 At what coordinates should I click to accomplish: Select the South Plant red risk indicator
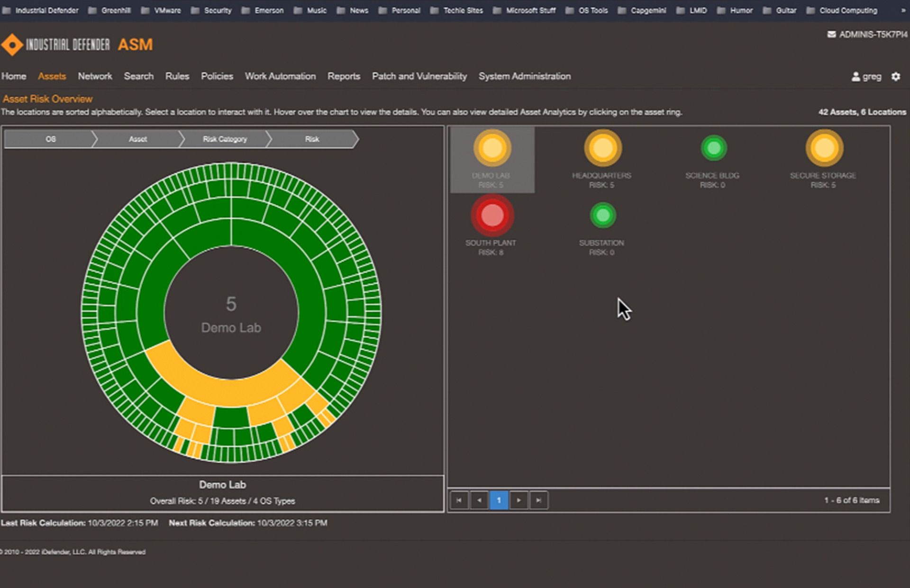(492, 216)
